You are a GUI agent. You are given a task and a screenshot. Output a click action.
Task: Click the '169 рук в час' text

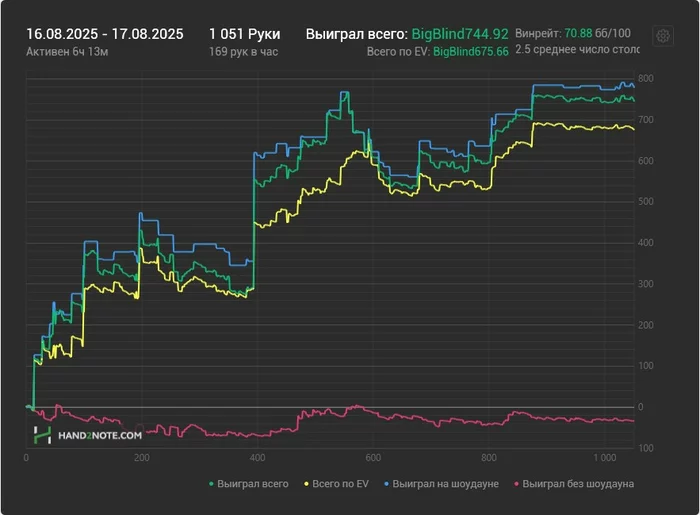pos(244,52)
